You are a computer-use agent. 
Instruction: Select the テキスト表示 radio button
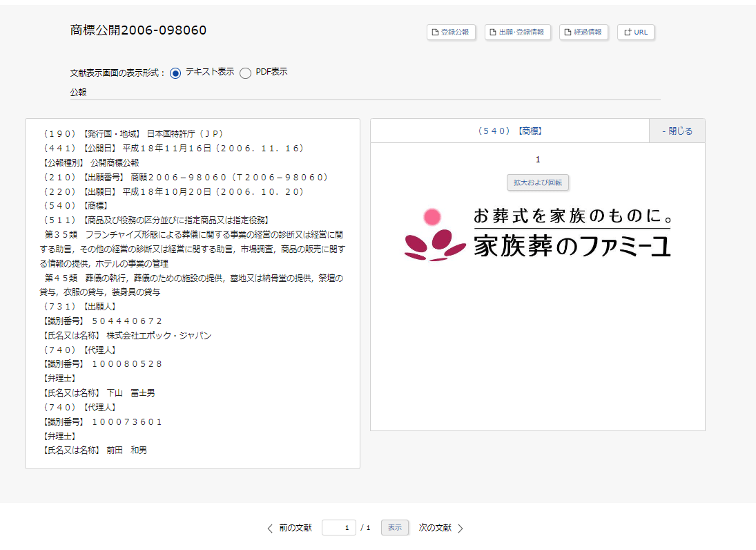pyautogui.click(x=175, y=73)
